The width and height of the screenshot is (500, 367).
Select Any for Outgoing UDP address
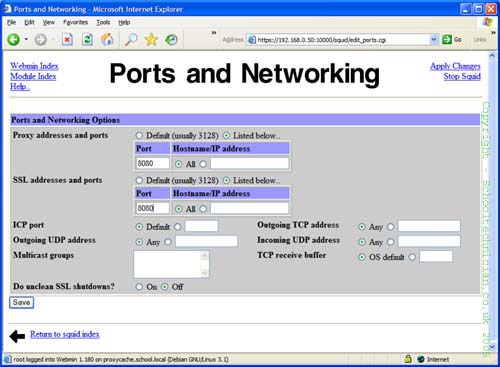click(139, 242)
